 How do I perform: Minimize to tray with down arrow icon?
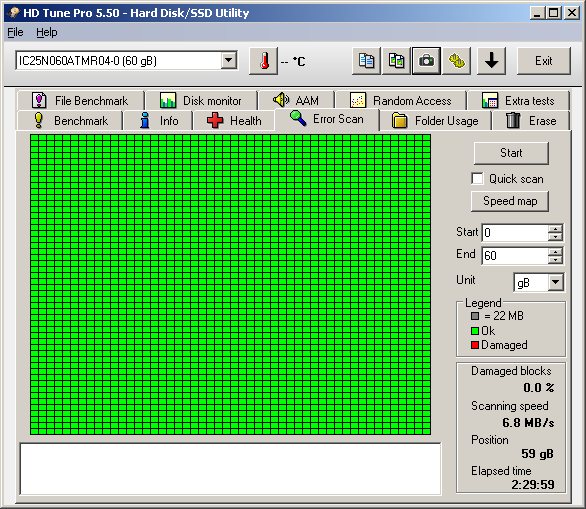click(x=491, y=61)
